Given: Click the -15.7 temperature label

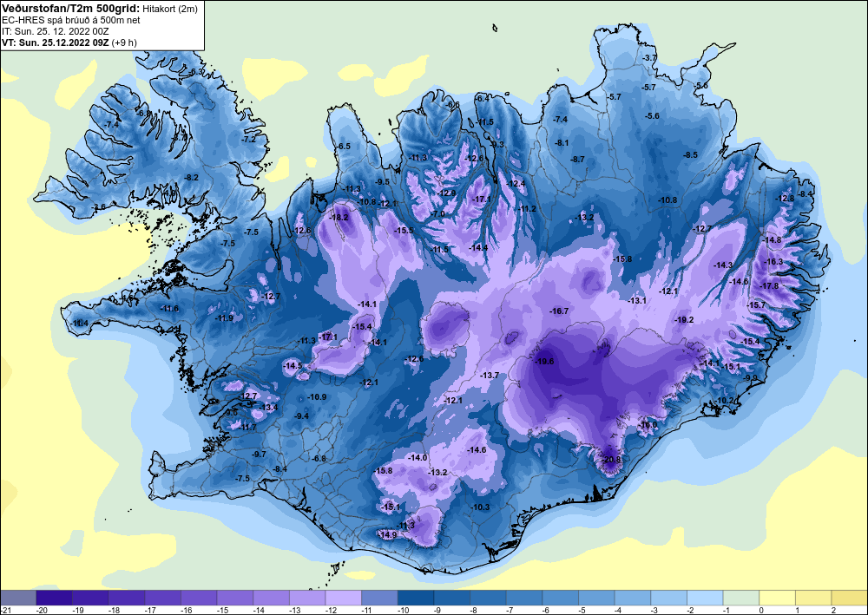Looking at the screenshot, I should (756, 305).
